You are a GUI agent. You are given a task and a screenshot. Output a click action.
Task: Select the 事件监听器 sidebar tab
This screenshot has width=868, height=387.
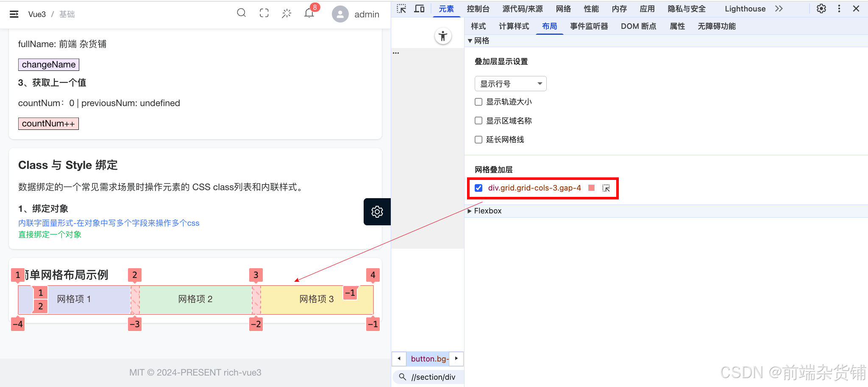[589, 26]
